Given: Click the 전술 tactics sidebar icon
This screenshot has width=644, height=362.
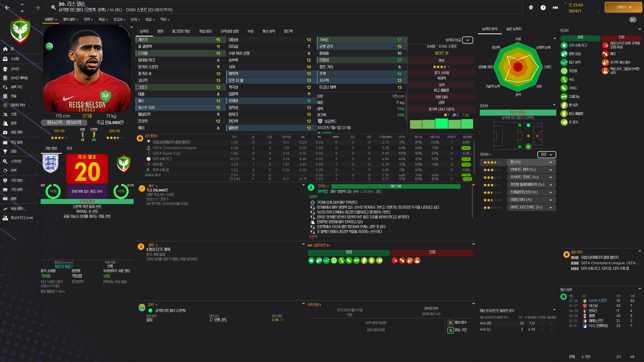Looking at the screenshot, I should [x=5, y=96].
